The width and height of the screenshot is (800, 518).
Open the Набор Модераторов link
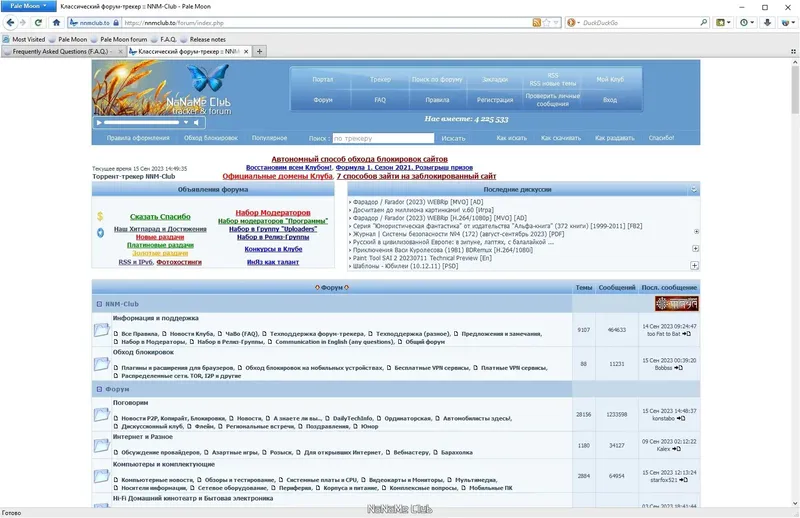click(x=273, y=213)
